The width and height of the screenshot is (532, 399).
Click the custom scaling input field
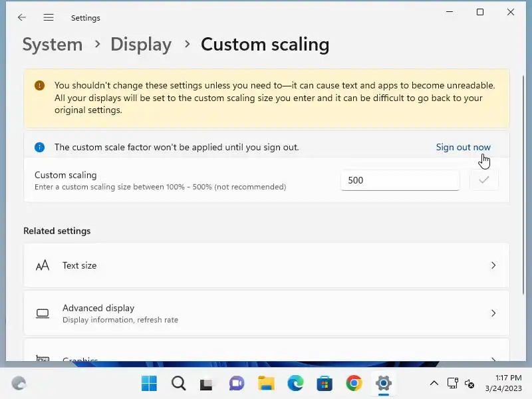(400, 180)
